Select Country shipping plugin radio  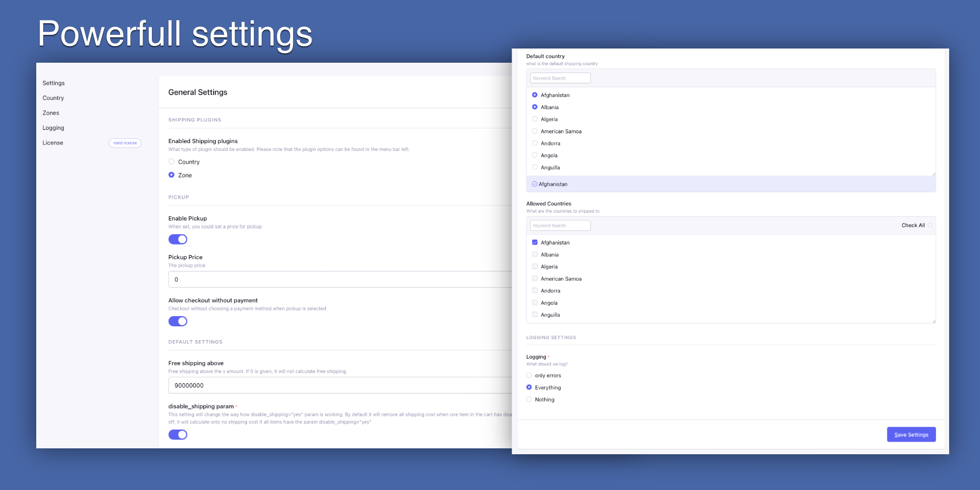171,162
